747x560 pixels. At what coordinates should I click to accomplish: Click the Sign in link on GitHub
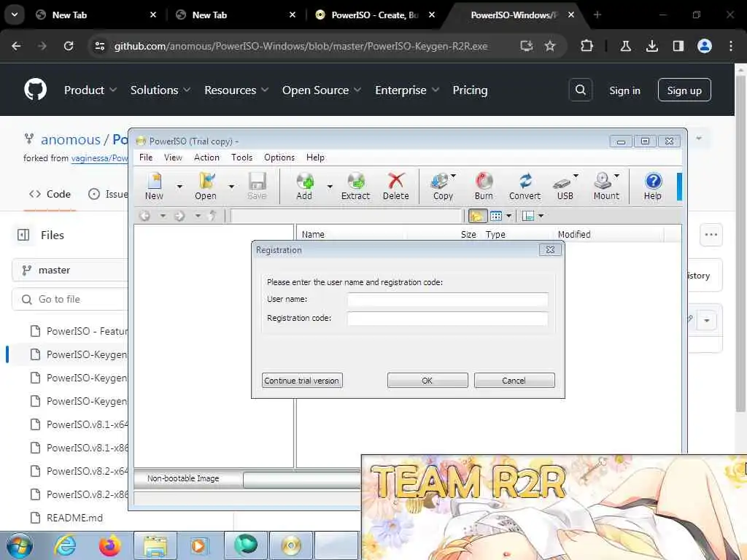pos(624,90)
